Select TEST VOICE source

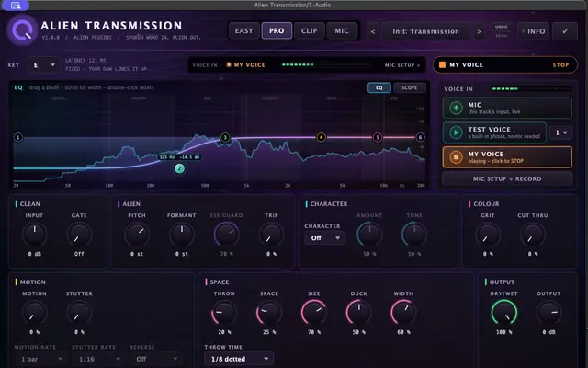494,132
